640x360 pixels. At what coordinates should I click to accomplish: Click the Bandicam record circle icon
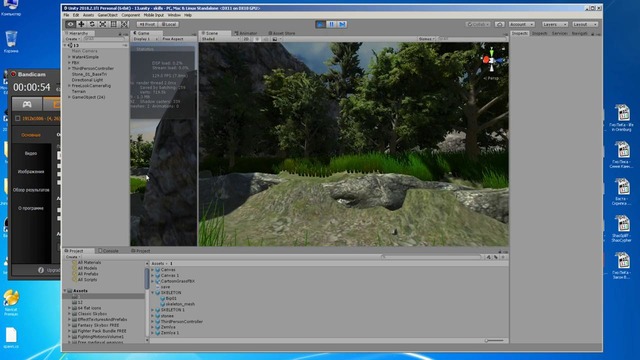13,74
